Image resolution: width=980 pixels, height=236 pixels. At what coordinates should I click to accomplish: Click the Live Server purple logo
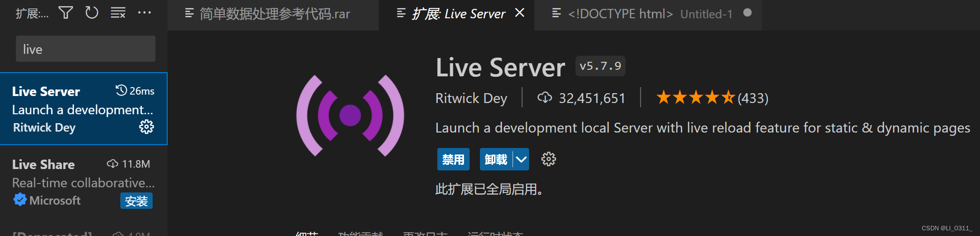[350, 115]
